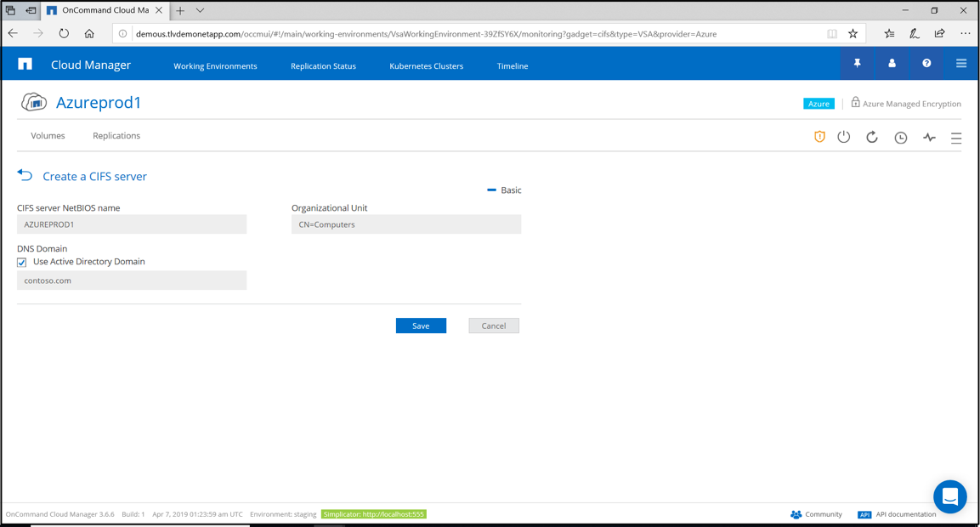Open the user account icon
The image size is (980, 527).
point(892,64)
